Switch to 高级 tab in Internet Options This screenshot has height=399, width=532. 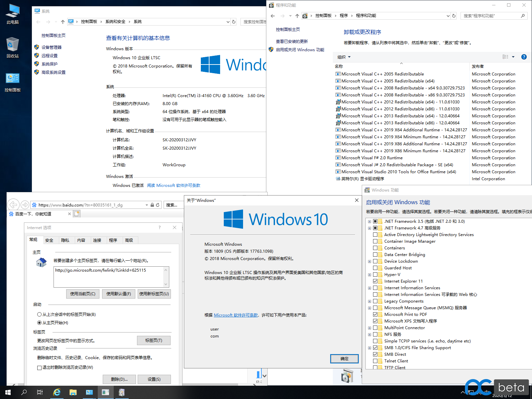[129, 240]
